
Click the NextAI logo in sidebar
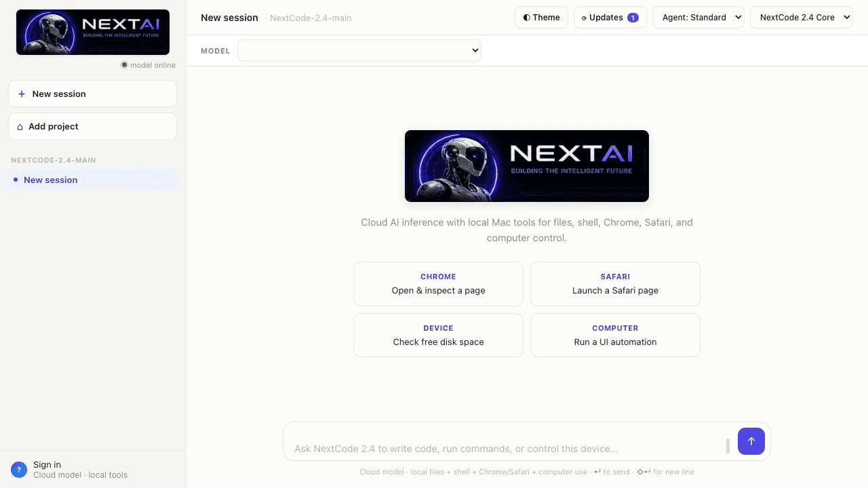[x=93, y=32]
